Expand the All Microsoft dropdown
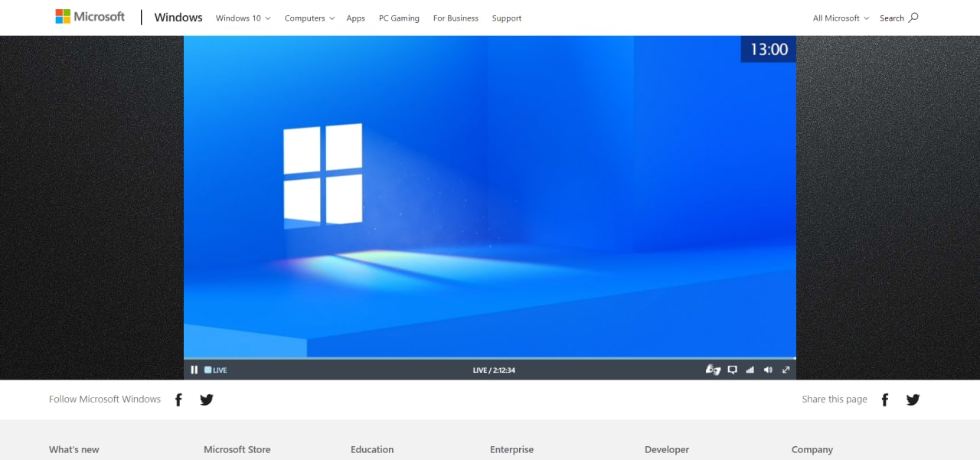This screenshot has width=980, height=460. [x=841, y=18]
